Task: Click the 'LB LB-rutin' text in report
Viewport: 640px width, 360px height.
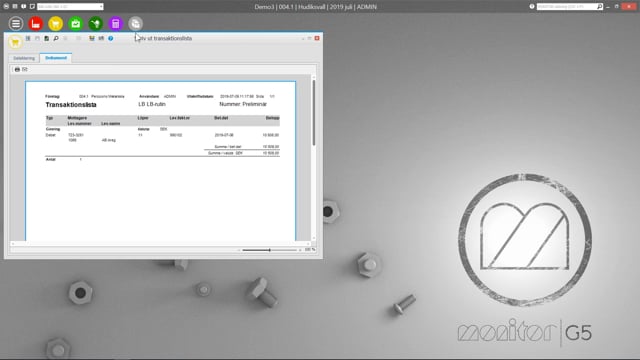Action: pyautogui.click(x=152, y=104)
